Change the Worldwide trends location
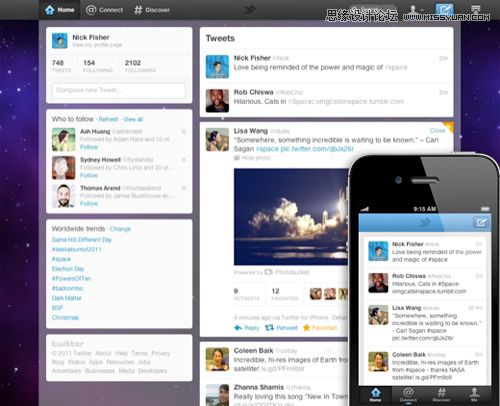 pos(120,229)
